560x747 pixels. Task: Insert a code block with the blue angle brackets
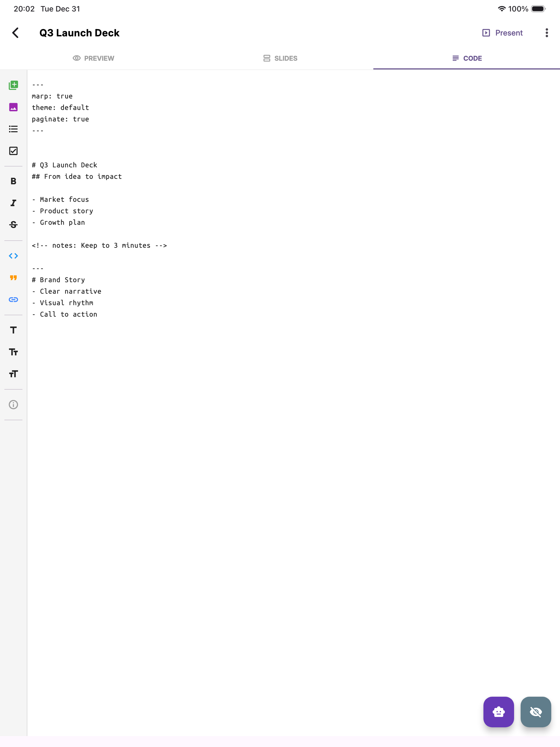pyautogui.click(x=13, y=256)
